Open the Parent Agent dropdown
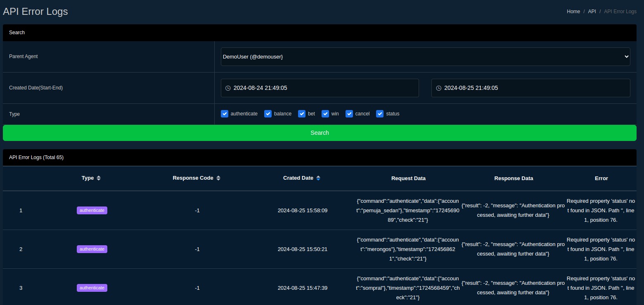The image size is (644, 305). click(425, 56)
